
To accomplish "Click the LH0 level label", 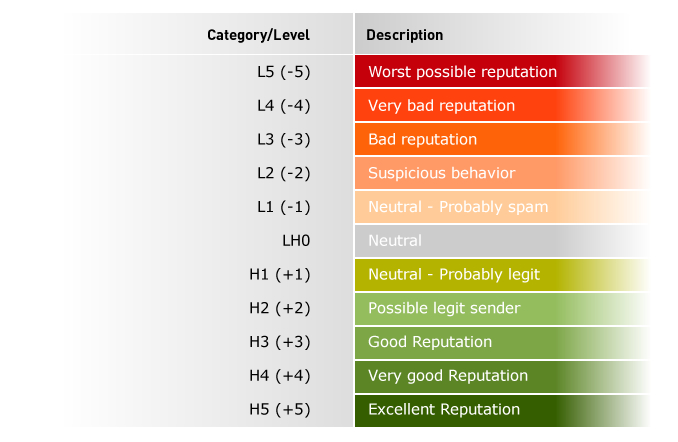I will click(x=296, y=240).
